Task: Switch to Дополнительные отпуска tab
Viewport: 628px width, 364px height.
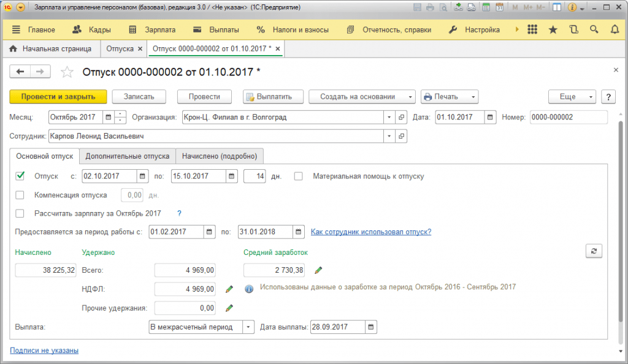Action: pyautogui.click(x=128, y=156)
